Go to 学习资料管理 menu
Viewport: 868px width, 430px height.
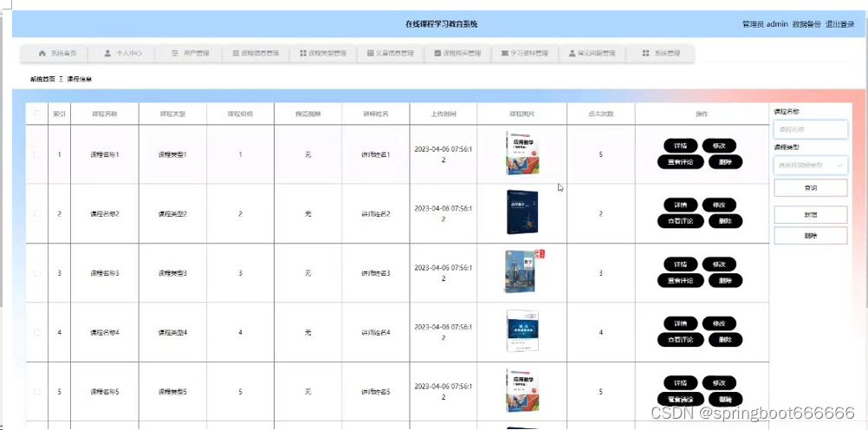(525, 54)
